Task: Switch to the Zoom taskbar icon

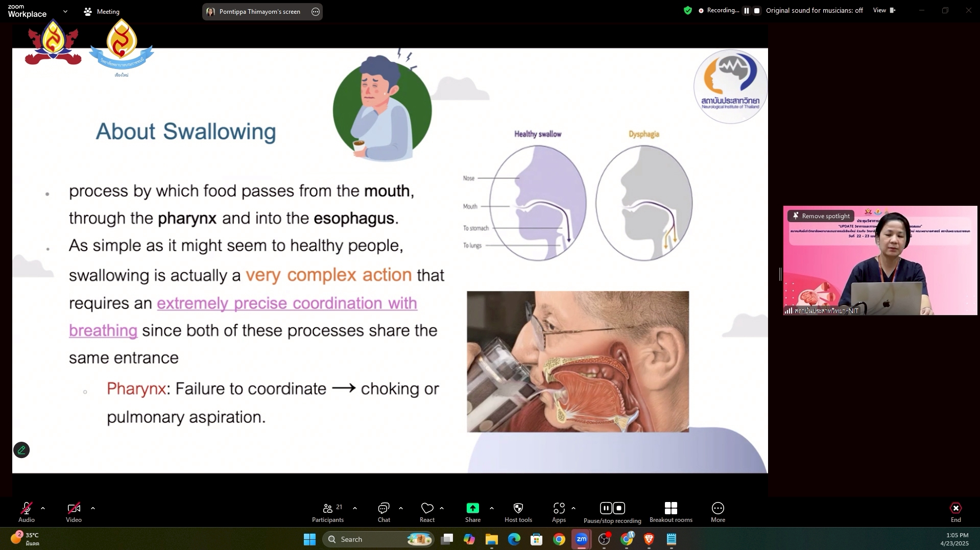Action: click(x=582, y=539)
